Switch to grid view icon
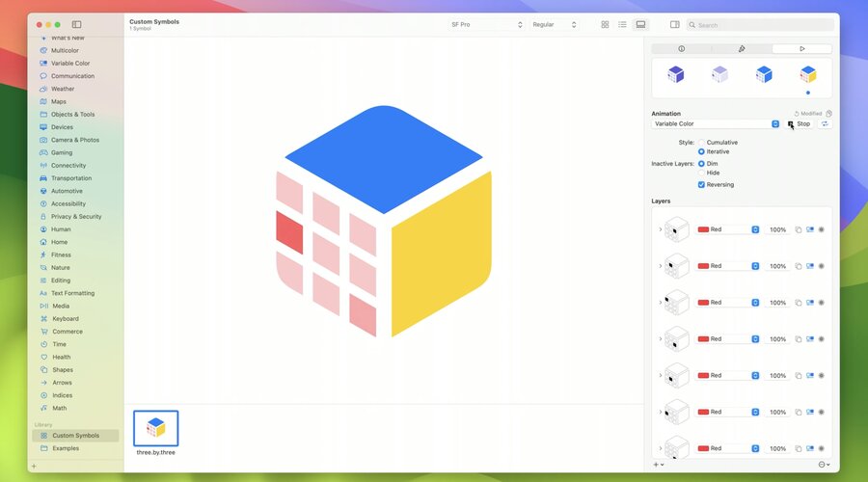 point(605,24)
